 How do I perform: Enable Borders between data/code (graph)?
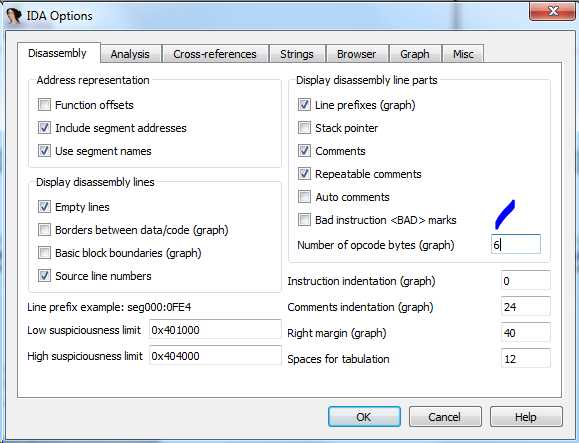point(44,230)
